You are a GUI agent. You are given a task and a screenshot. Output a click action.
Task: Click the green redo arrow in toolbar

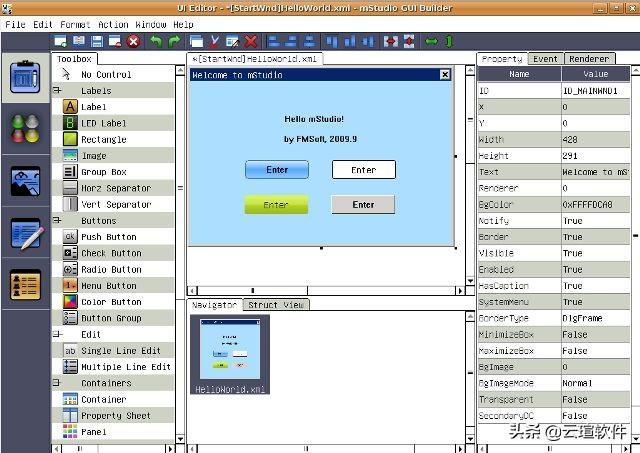point(174,41)
